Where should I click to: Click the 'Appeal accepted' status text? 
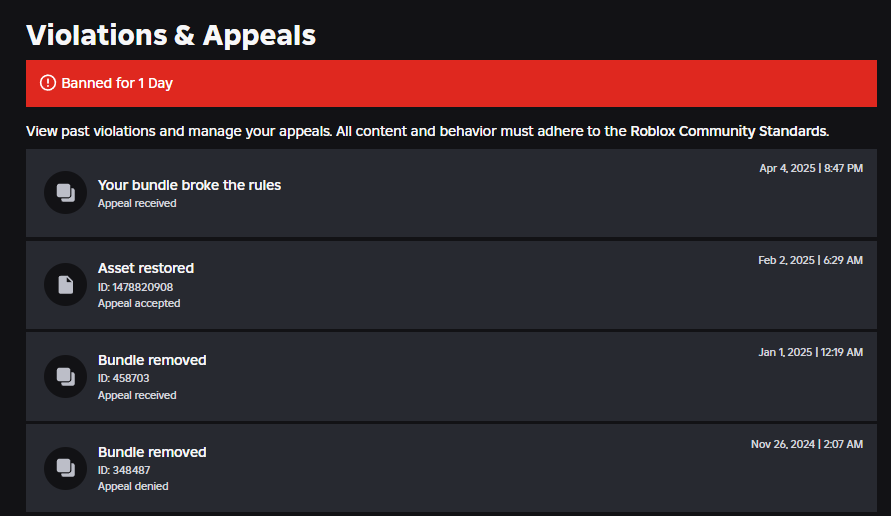point(139,303)
